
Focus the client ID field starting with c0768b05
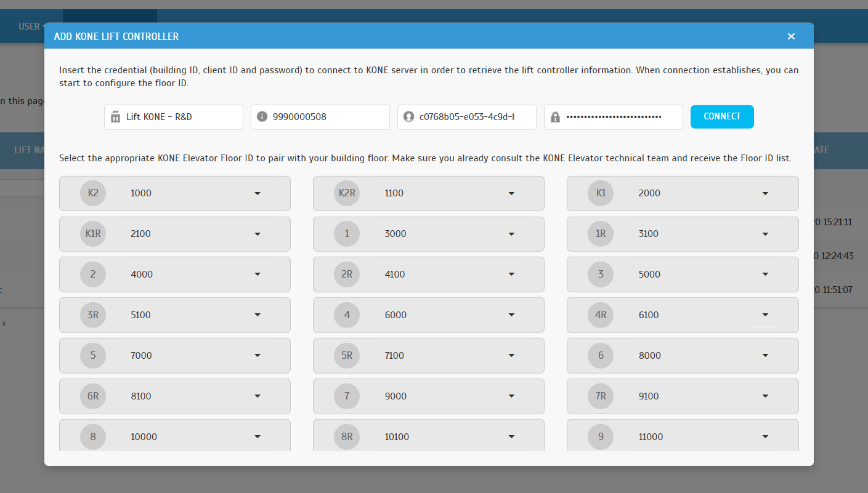coord(467,117)
